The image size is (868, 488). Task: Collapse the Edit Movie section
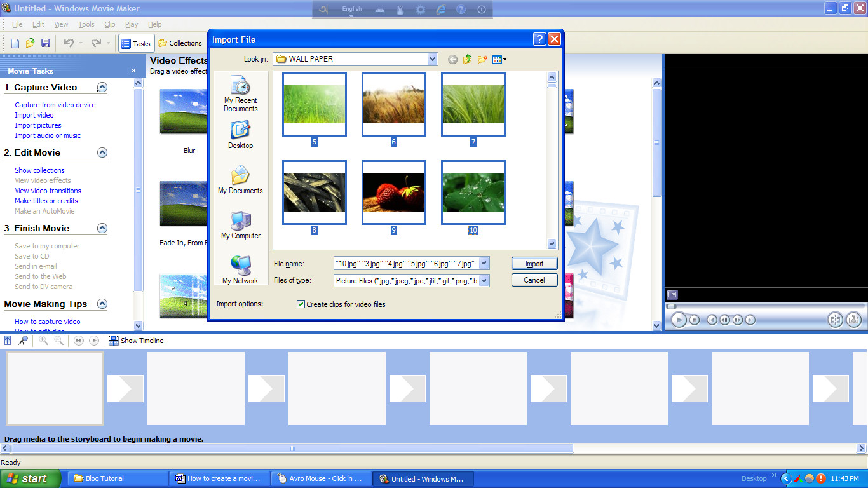[x=102, y=152]
